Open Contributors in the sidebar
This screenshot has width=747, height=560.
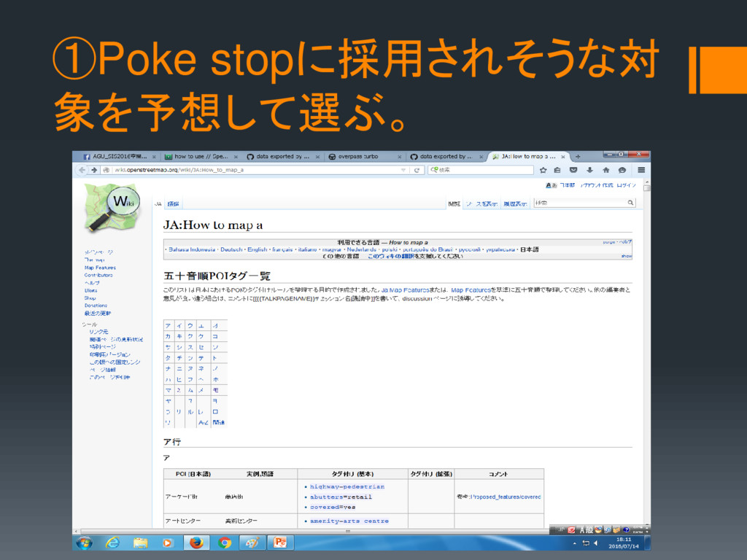pos(98,275)
